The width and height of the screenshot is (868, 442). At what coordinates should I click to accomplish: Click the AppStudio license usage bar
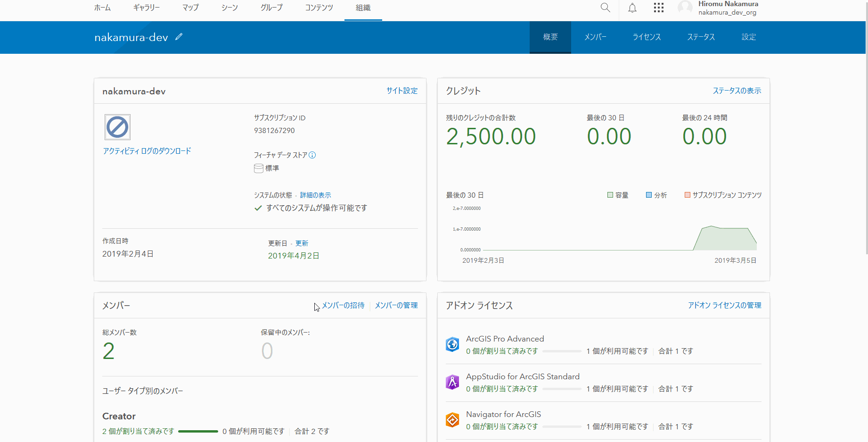coord(562,389)
